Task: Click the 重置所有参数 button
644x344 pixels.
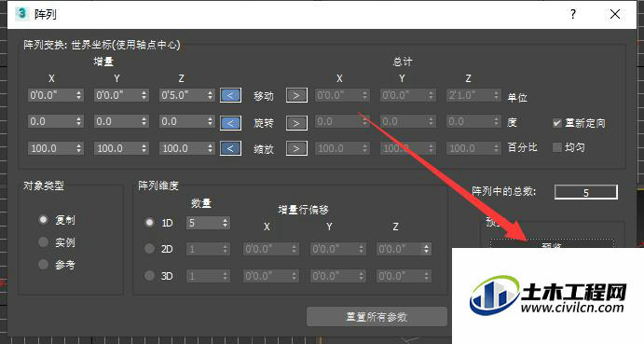Action: 377,317
